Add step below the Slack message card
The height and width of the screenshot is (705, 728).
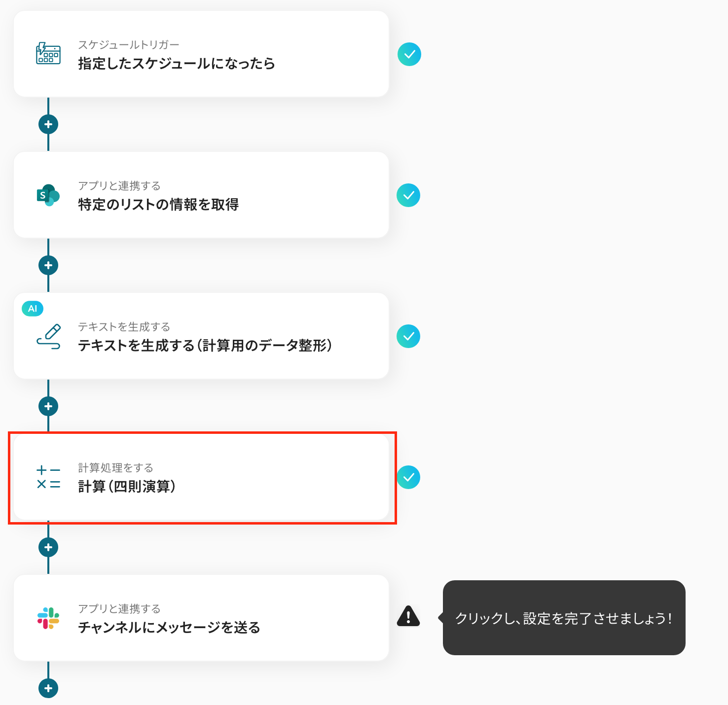tap(48, 688)
